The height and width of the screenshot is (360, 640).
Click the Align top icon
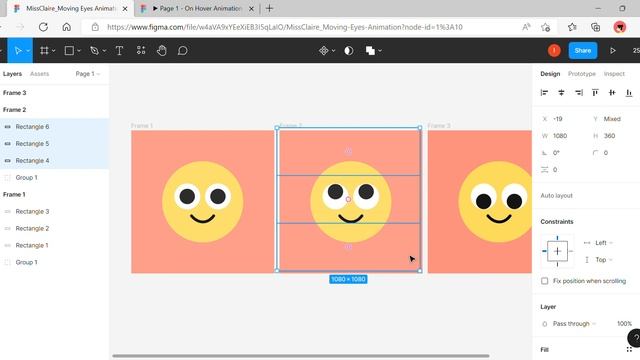595,93
